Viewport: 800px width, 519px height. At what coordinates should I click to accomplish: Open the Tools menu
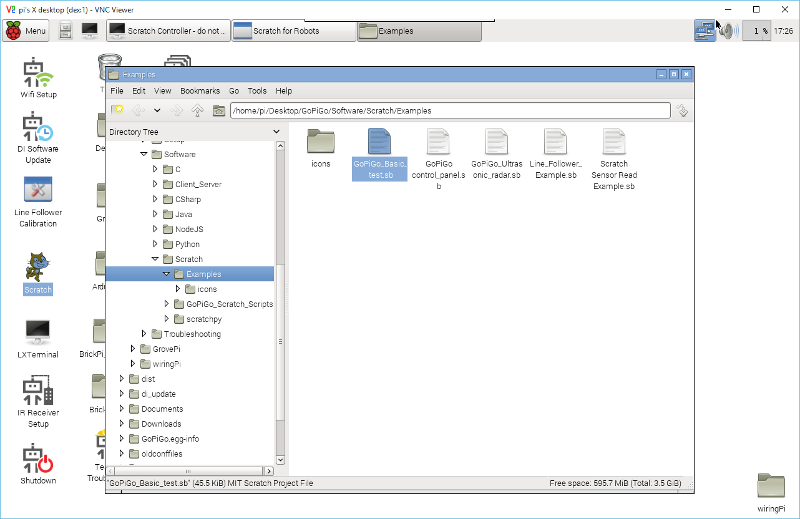(x=257, y=91)
